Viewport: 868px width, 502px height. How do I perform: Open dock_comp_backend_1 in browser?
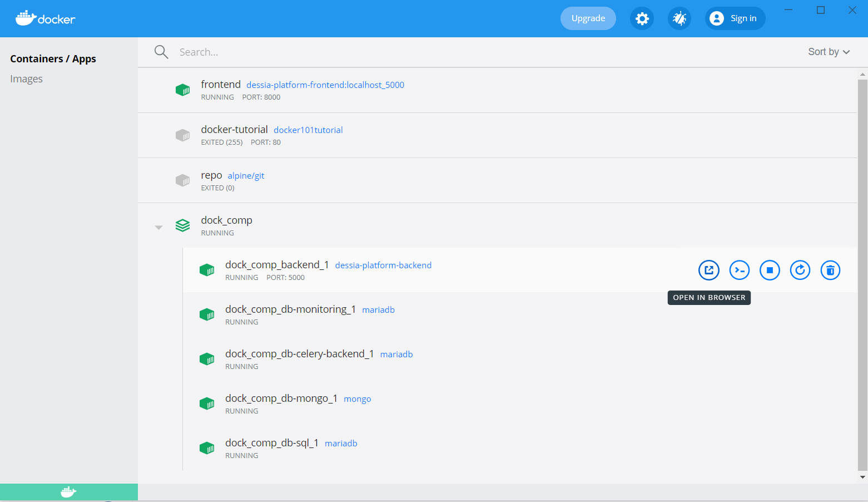pyautogui.click(x=709, y=270)
